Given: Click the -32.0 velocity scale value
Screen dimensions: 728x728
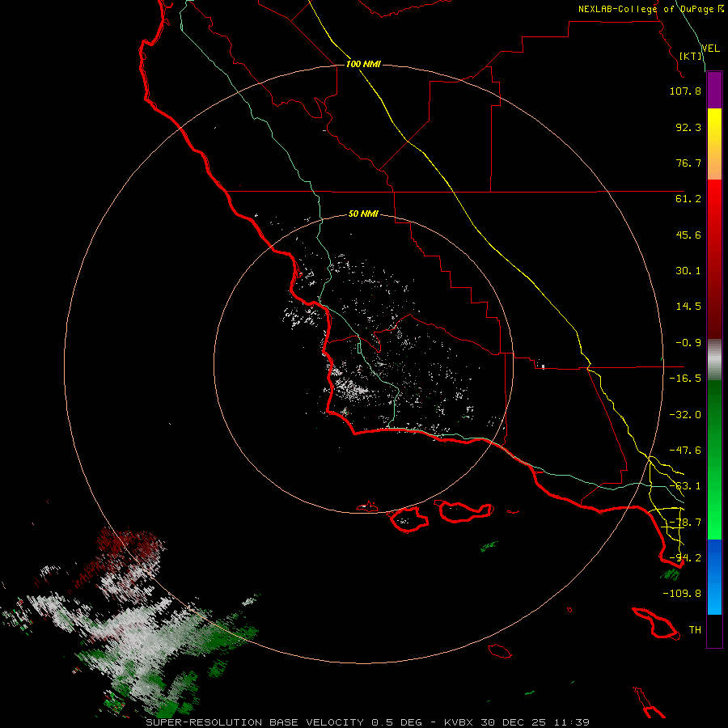Looking at the screenshot, I should [685, 415].
